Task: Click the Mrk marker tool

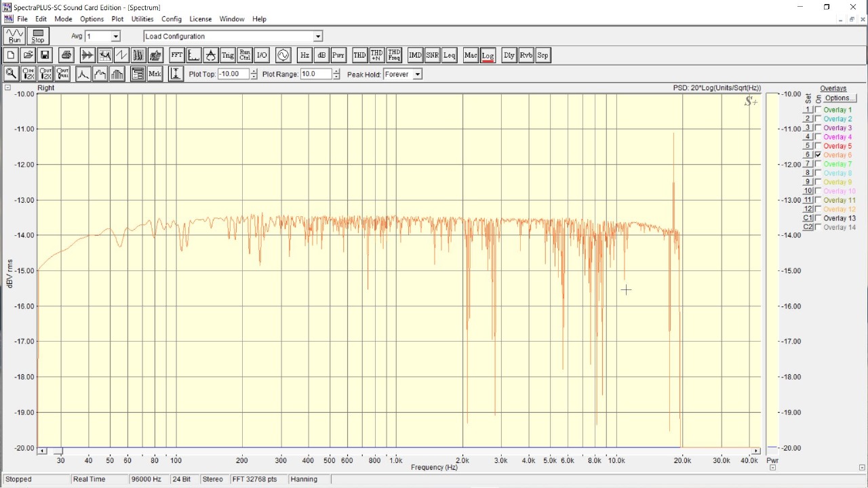Action: click(x=155, y=74)
